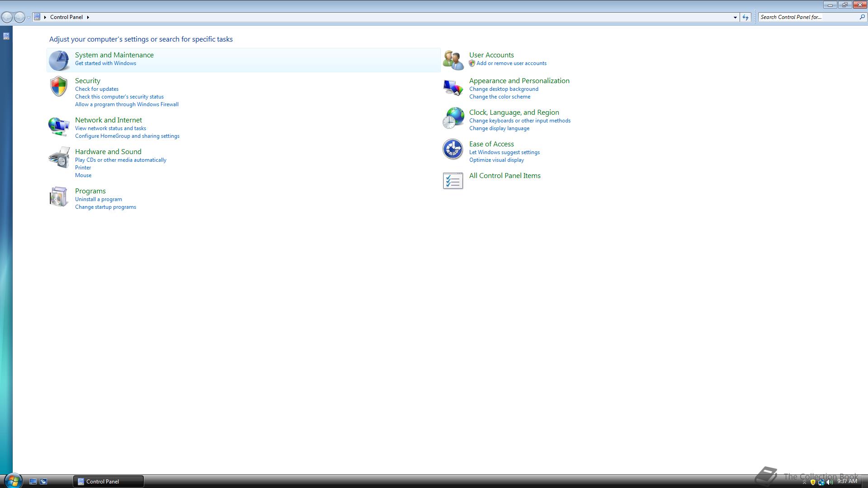
Task: Click the Programs box icon
Action: click(x=59, y=197)
